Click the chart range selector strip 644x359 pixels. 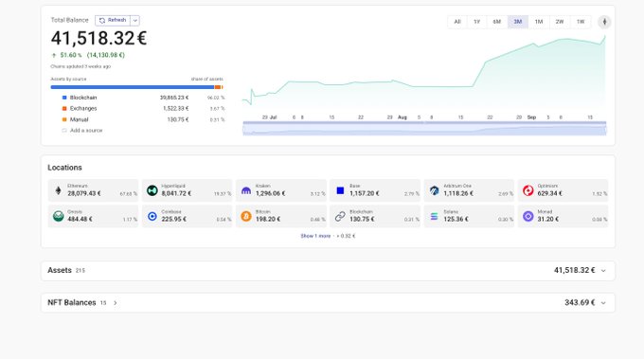point(424,128)
